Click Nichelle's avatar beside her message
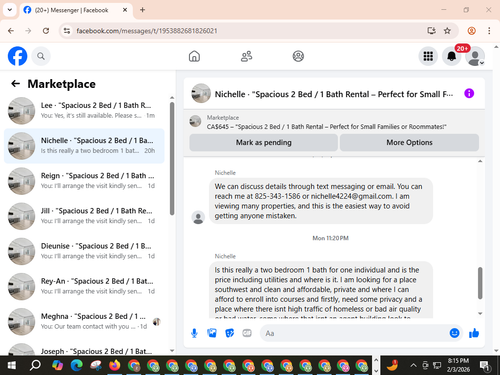500x375 pixels. (198, 217)
